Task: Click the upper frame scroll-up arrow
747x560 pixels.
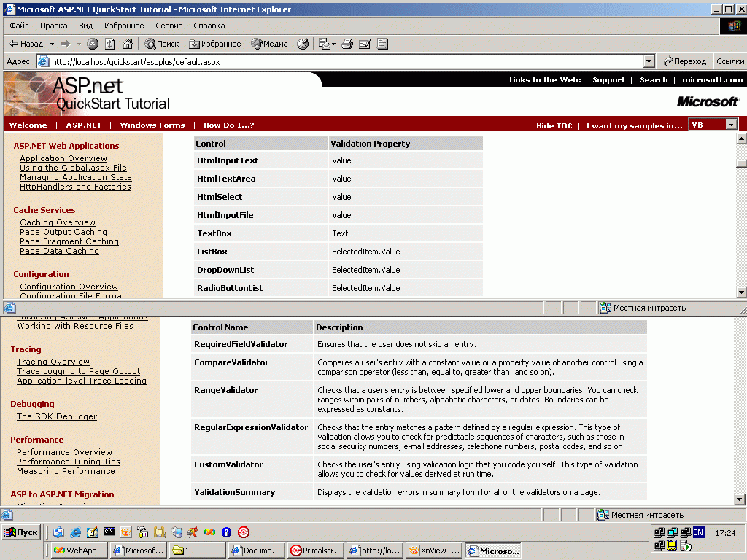Action: pos(741,139)
